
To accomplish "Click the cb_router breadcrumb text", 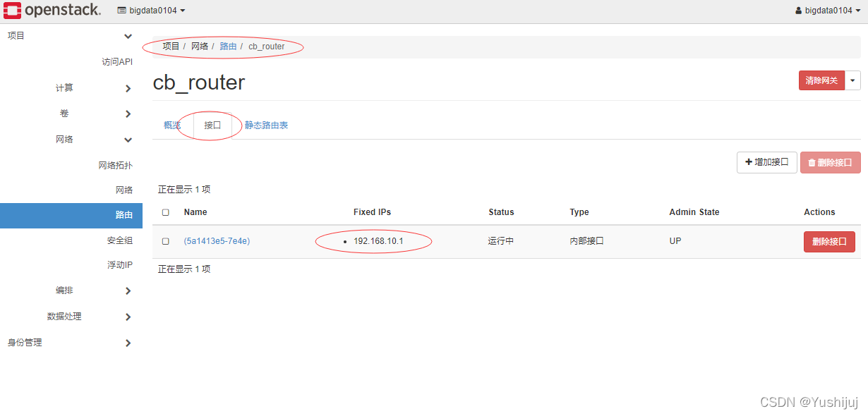I will 267,47.
